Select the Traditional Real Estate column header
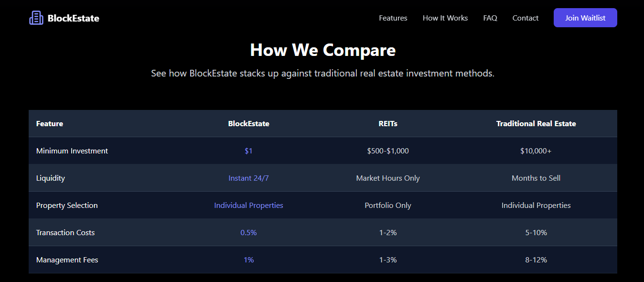The height and width of the screenshot is (282, 644). coord(536,123)
